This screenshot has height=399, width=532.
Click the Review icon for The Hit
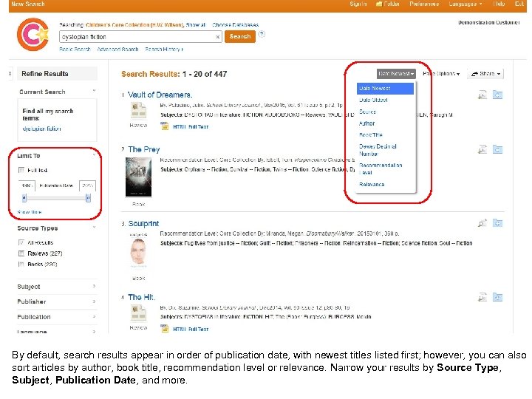coord(138,313)
